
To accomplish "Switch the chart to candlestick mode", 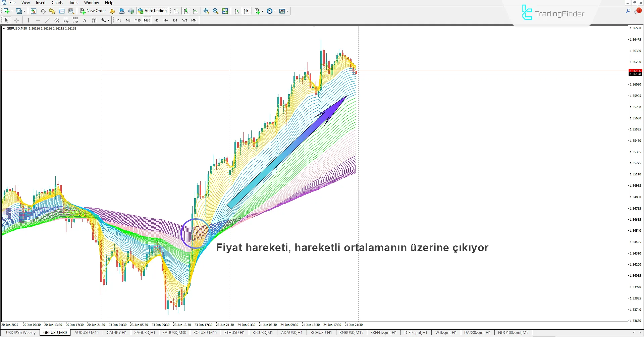I will click(186, 11).
